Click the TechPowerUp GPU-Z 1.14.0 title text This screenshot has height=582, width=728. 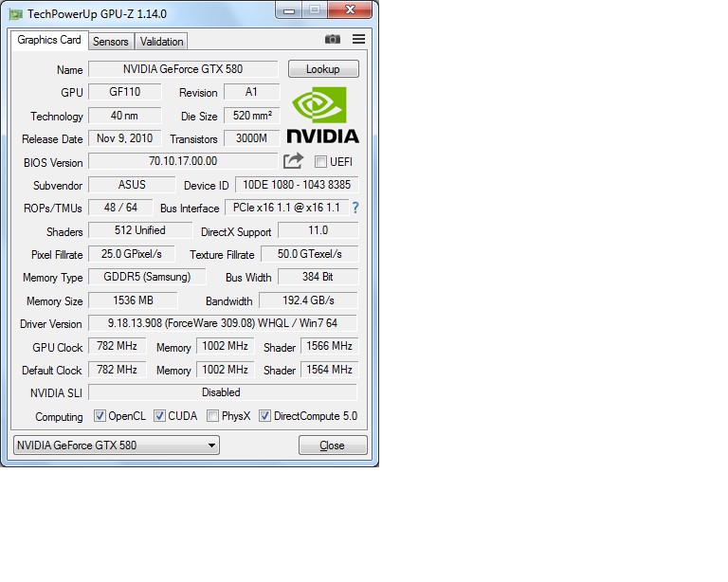[97, 14]
